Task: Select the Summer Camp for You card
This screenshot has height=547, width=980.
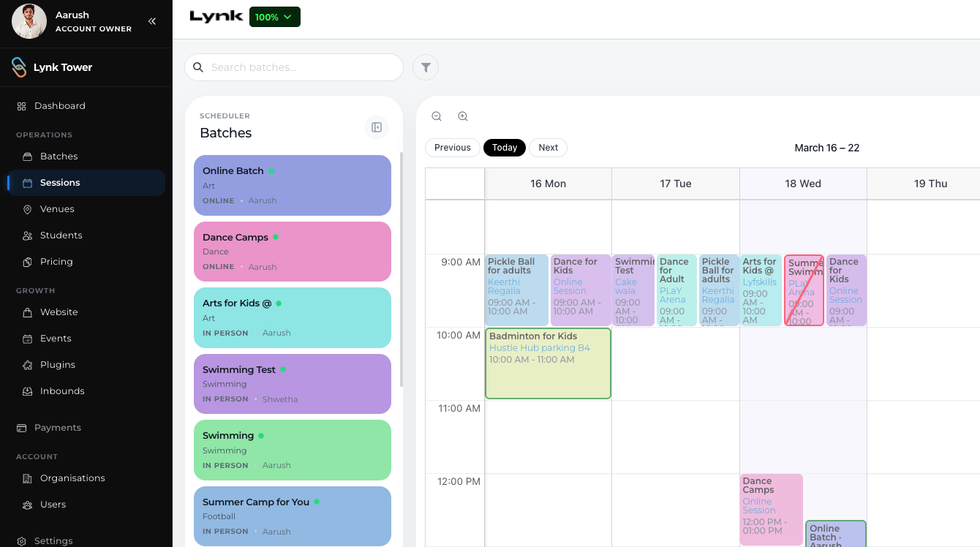Action: [293, 516]
